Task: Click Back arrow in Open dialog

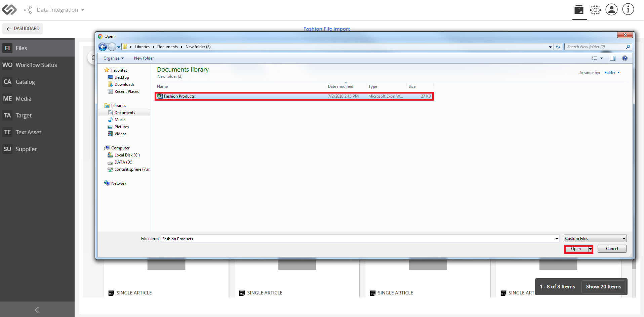Action: [x=103, y=47]
